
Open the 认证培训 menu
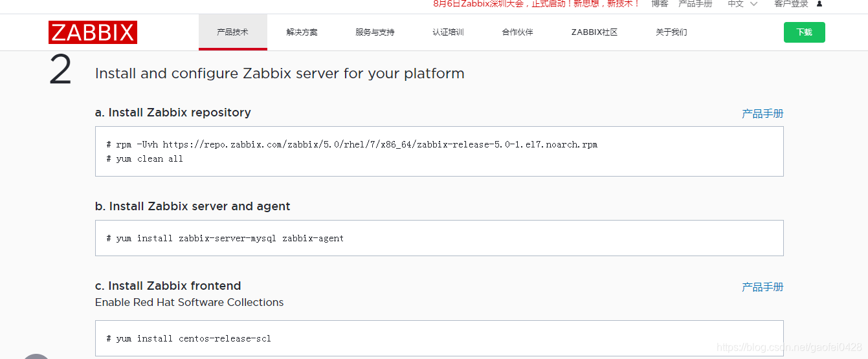448,32
